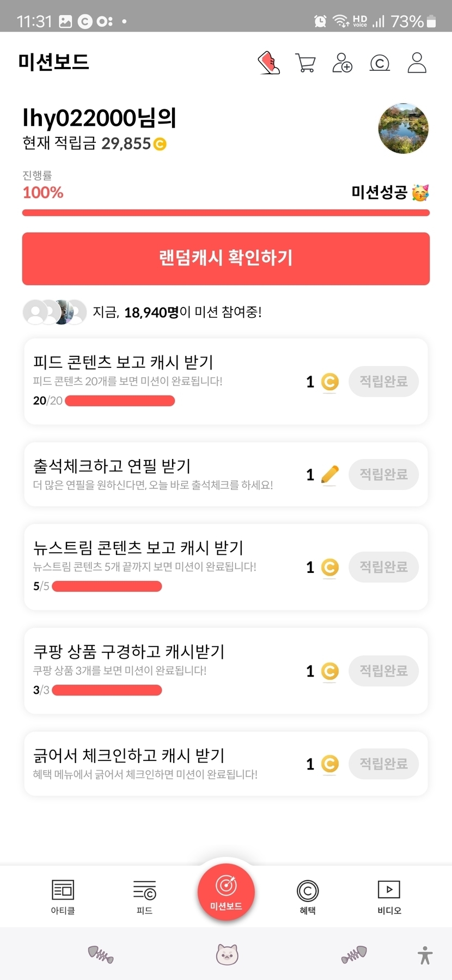This screenshot has width=452, height=980.
Task: Tap the cat face icon at bottom
Action: tap(227, 954)
